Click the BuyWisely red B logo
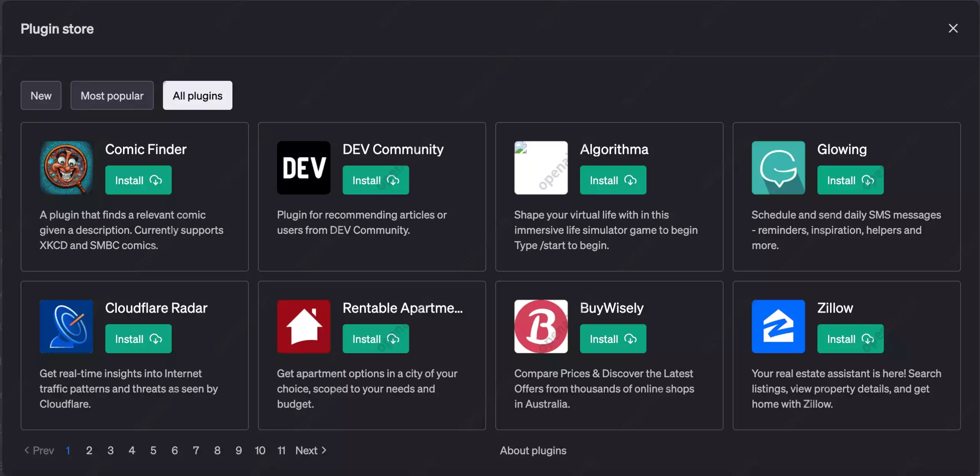Image resolution: width=980 pixels, height=476 pixels. click(x=541, y=326)
